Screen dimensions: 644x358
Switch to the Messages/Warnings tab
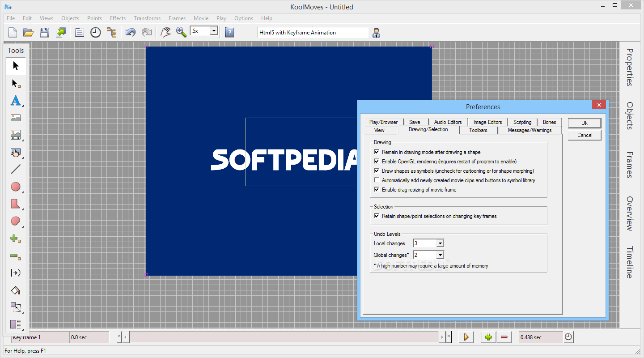tap(530, 130)
